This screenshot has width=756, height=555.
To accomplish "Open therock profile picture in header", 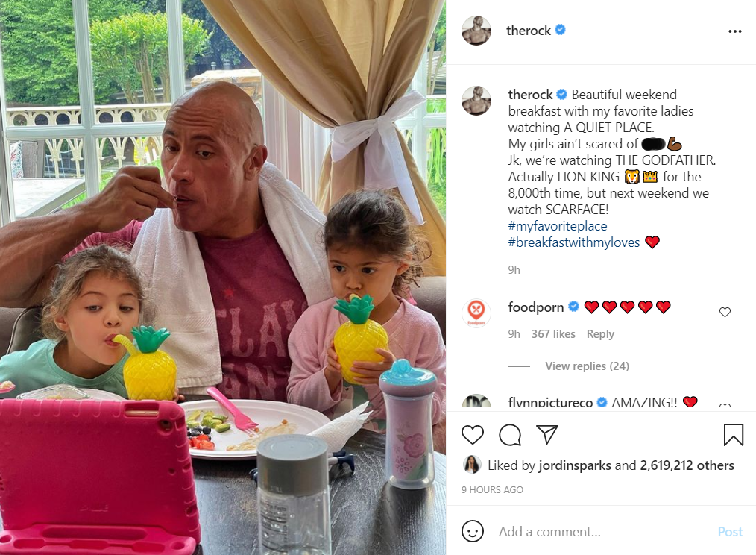I will click(x=476, y=31).
